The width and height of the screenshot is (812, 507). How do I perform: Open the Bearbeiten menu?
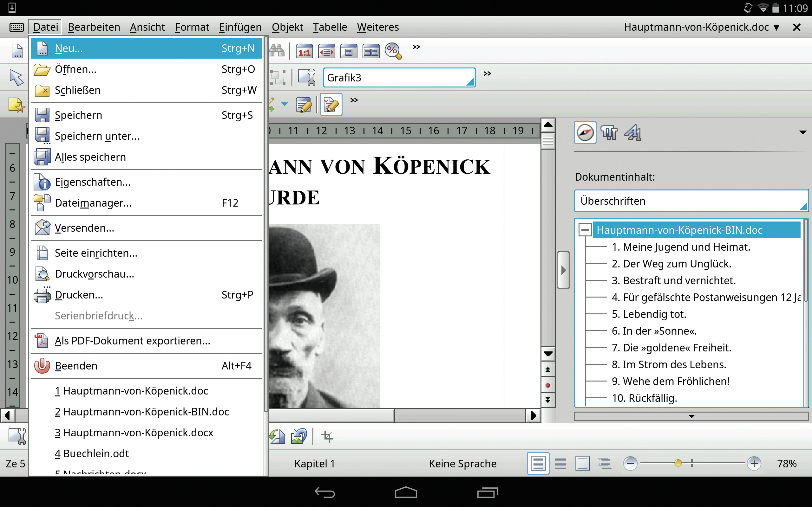pyautogui.click(x=94, y=27)
